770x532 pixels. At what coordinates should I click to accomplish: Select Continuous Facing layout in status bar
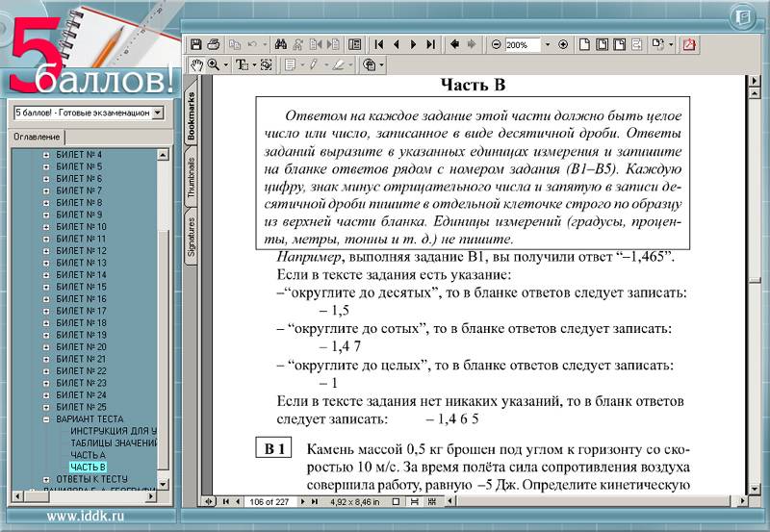[432, 501]
